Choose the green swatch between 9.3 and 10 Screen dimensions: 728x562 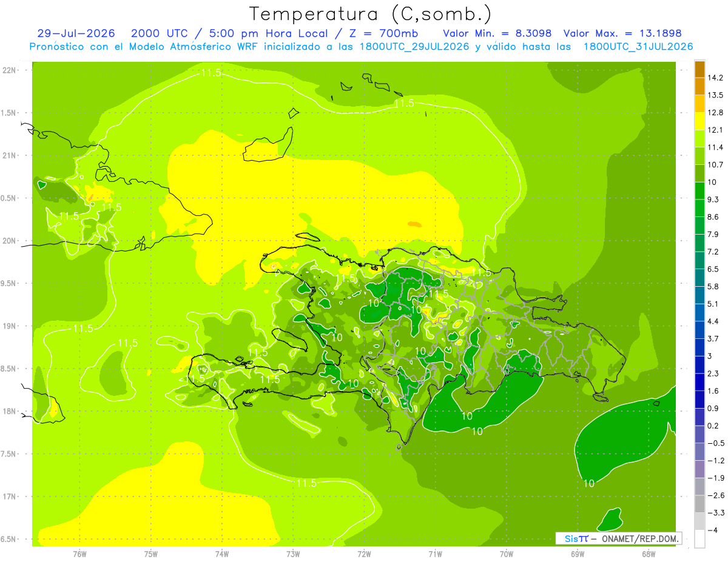(699, 190)
